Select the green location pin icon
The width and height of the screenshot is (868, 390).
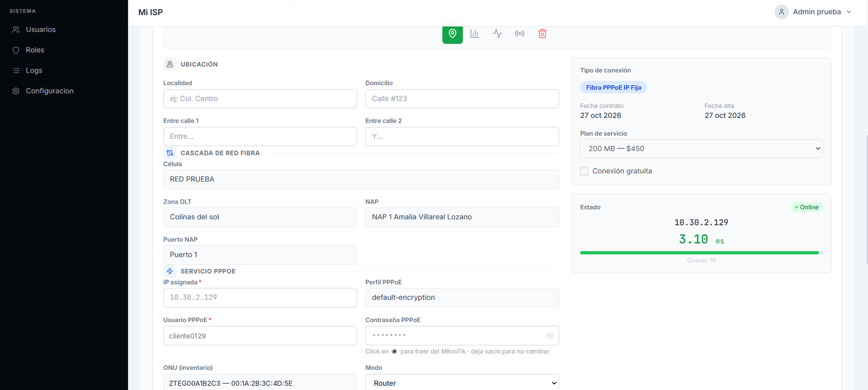click(x=452, y=34)
